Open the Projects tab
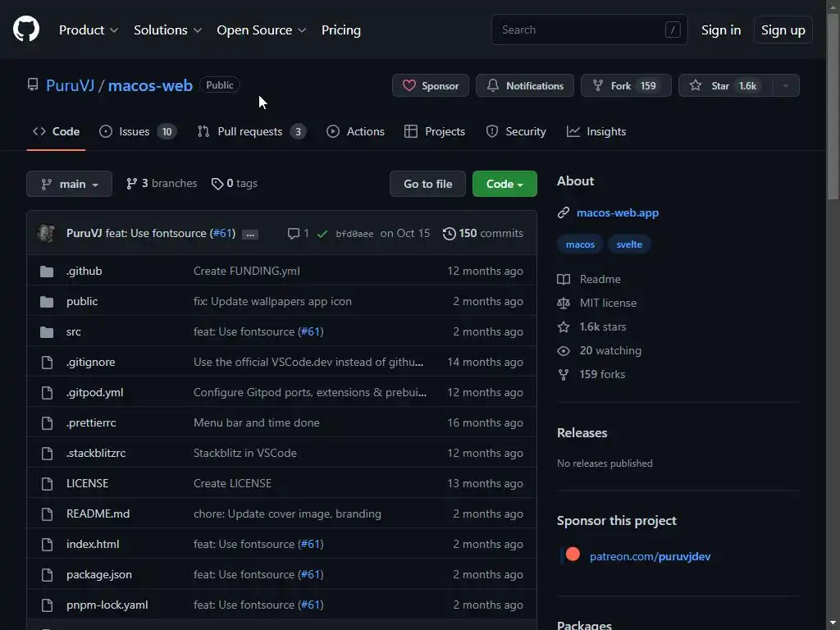The height and width of the screenshot is (630, 840). click(x=435, y=131)
